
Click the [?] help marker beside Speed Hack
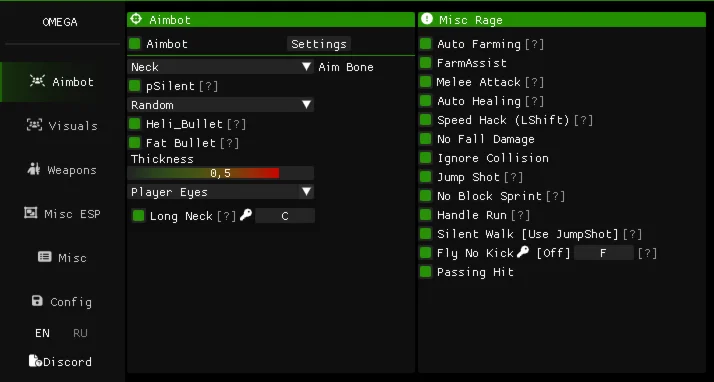(583, 120)
